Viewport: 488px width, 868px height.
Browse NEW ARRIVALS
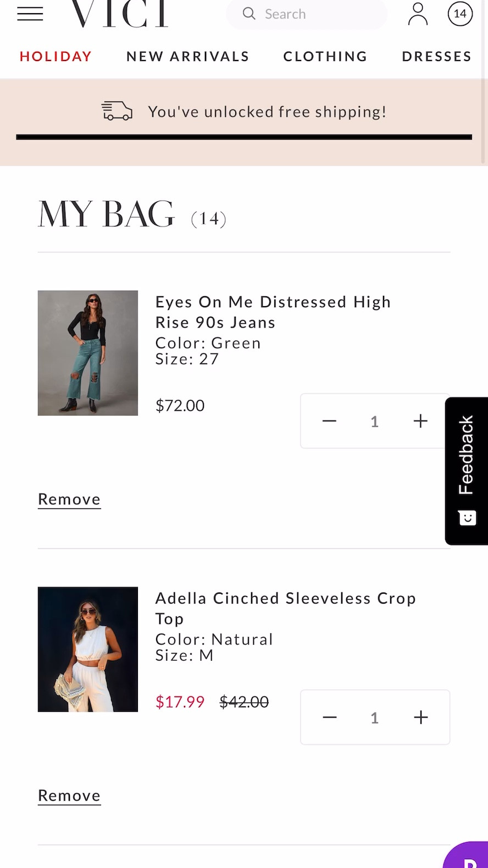tap(187, 56)
